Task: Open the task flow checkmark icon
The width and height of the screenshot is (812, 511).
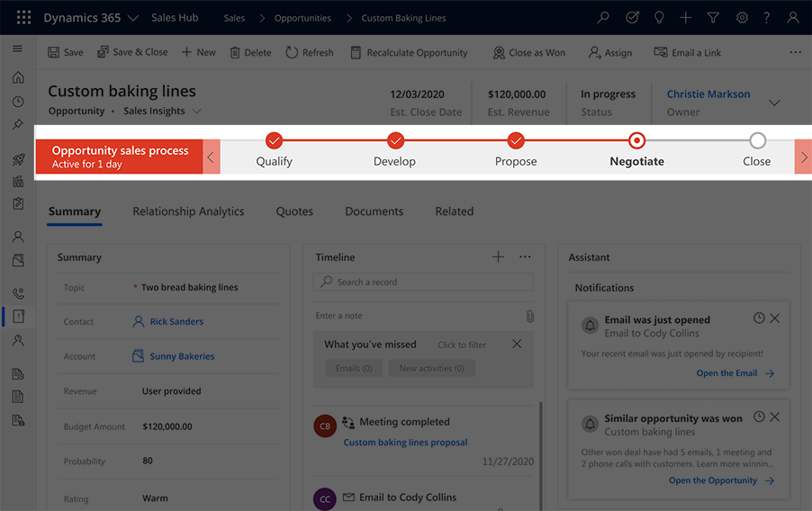Action: [632, 18]
